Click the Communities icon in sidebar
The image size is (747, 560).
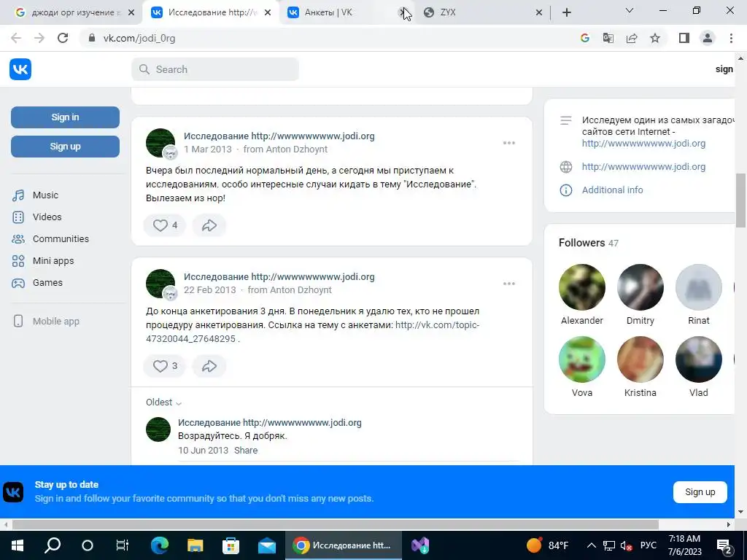[18, 239]
